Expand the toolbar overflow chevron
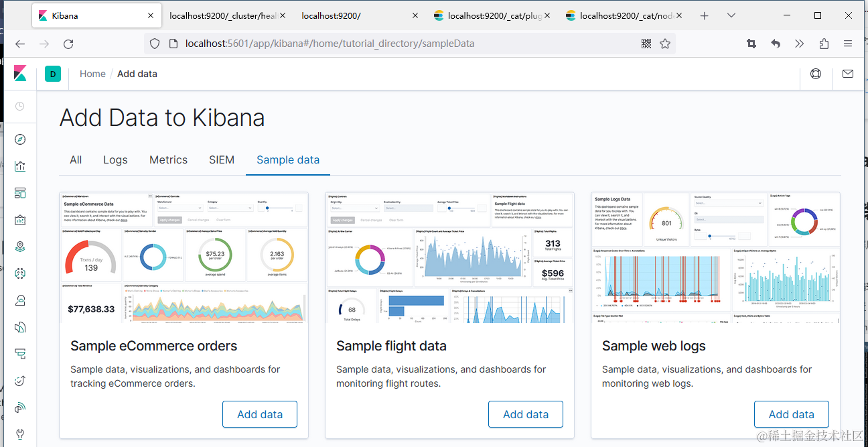 800,44
